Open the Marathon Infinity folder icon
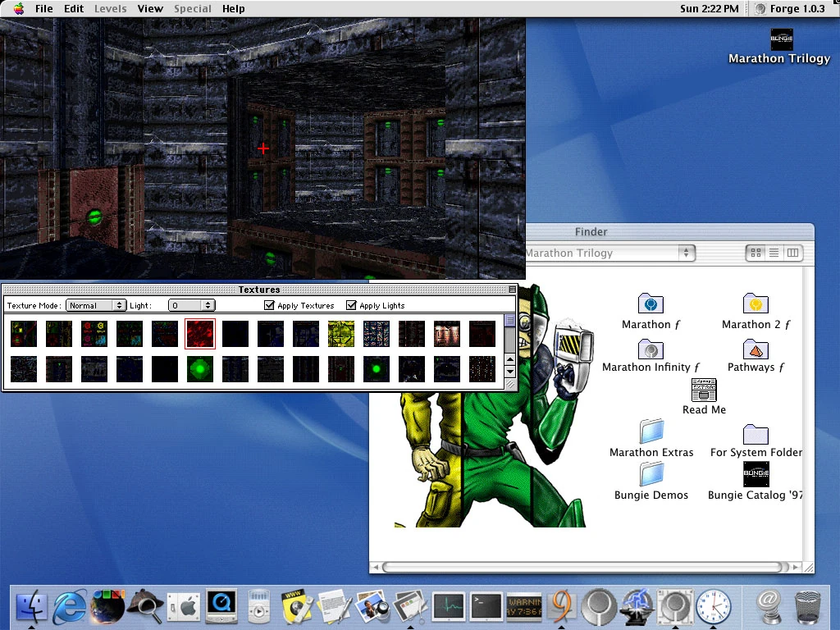 tap(651, 349)
